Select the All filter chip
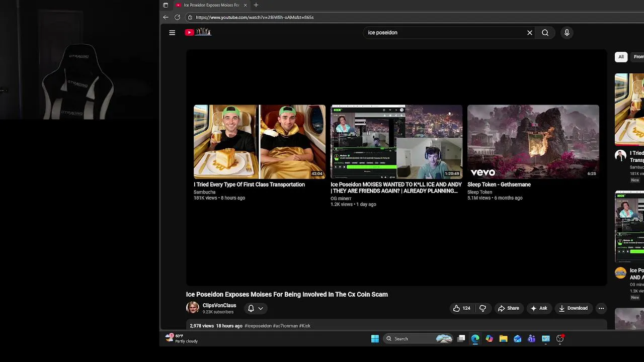This screenshot has height=362, width=644. (621, 57)
